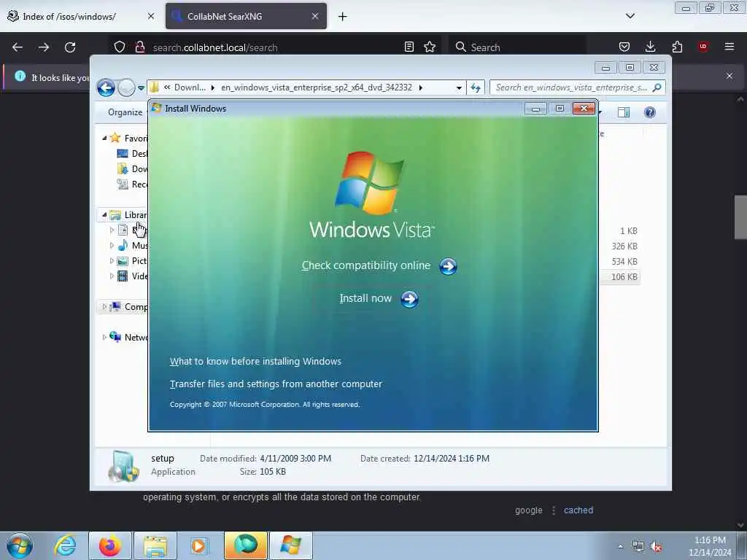Toggle Firefox reader view icon
Screen dimensions: 747x560
(409, 47)
